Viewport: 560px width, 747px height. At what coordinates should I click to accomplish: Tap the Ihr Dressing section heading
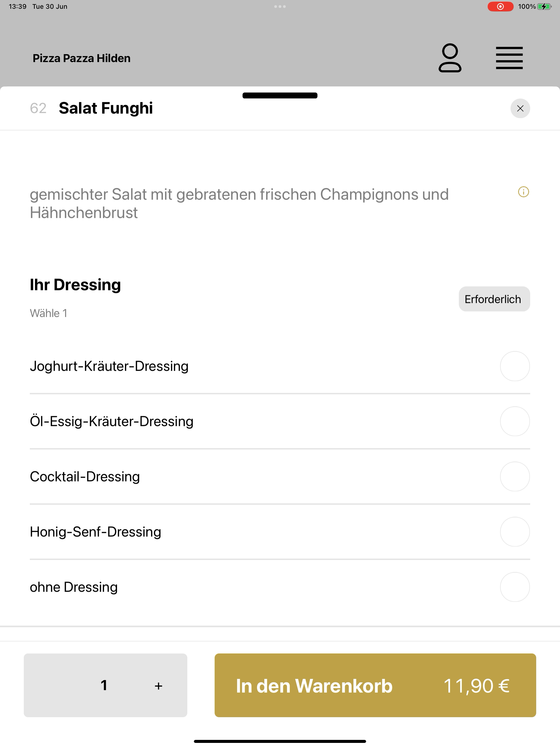point(75,285)
